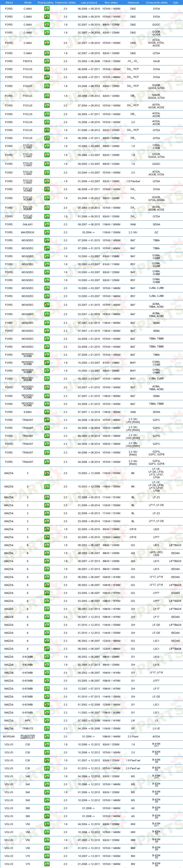Viewport: 183px width, 868px height.
Task: Click the 'N4JB' engine code cell
Action: tap(156, 61)
